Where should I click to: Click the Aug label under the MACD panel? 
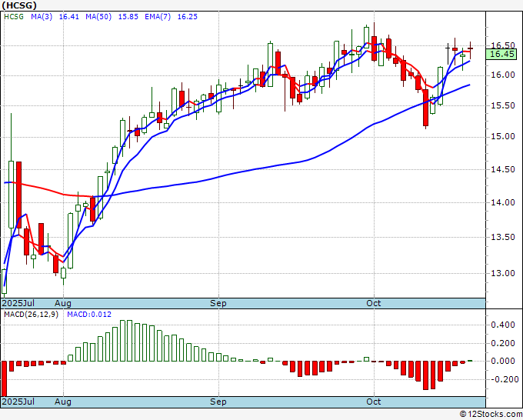pos(63,402)
